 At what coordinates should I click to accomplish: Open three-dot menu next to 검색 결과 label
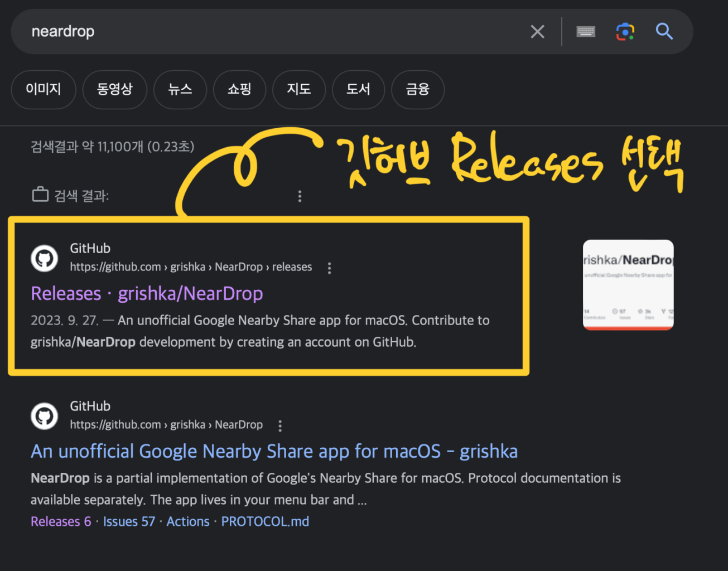[x=300, y=196]
